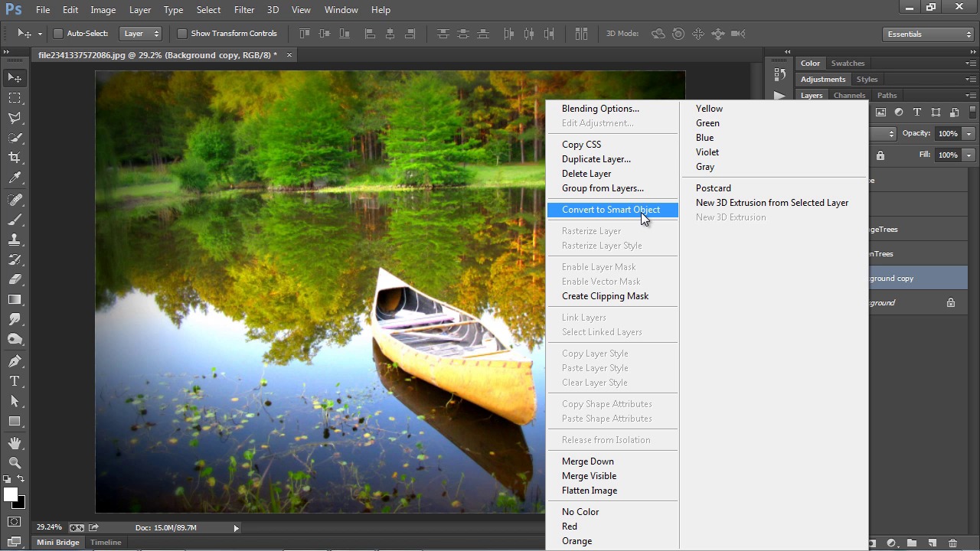Select the Zoom magnifier tool
This screenshot has height=551, width=980.
(x=15, y=463)
